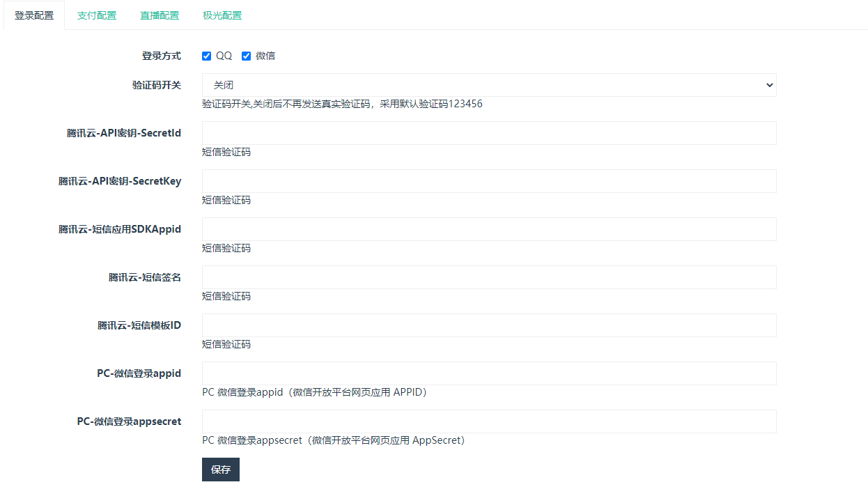Focus the 腾讯云-API密钥-SecretKey input field

click(x=489, y=181)
